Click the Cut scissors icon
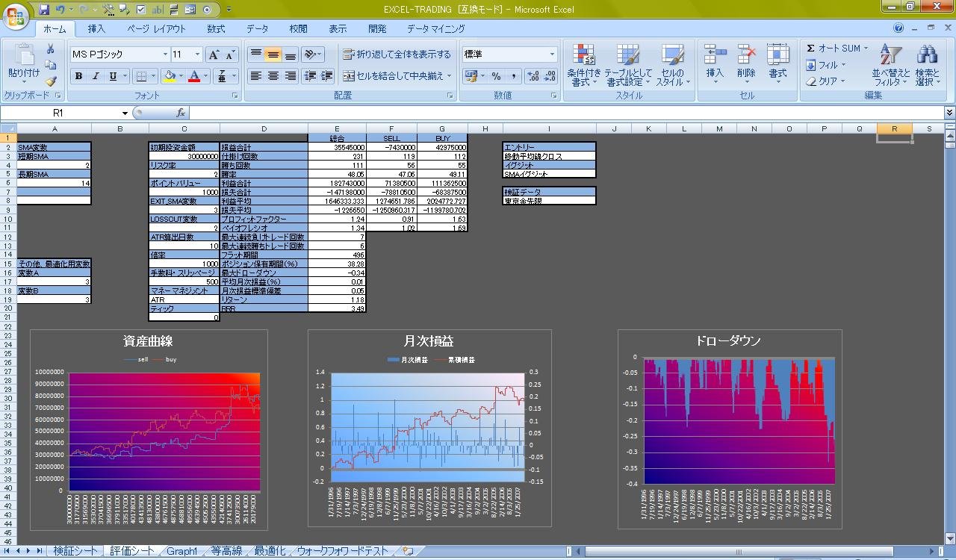 coord(51,49)
